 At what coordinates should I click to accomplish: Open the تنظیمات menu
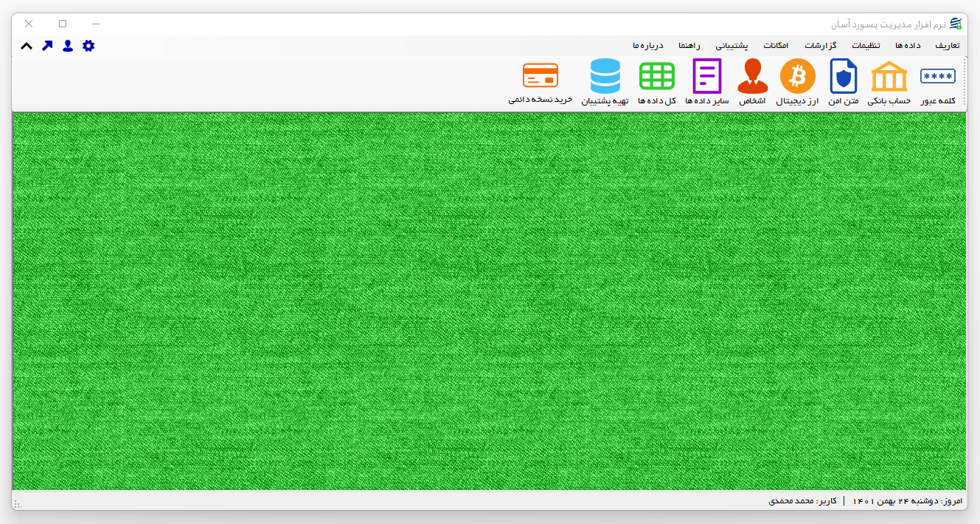click(x=866, y=46)
